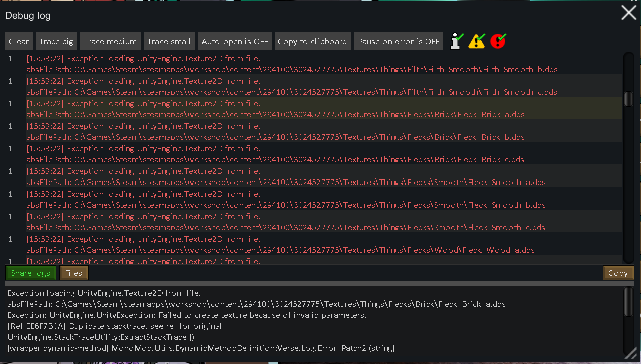Select log entry for Fleck_Smooth_b.dds
This screenshot has height=364, width=641.
click(x=313, y=199)
